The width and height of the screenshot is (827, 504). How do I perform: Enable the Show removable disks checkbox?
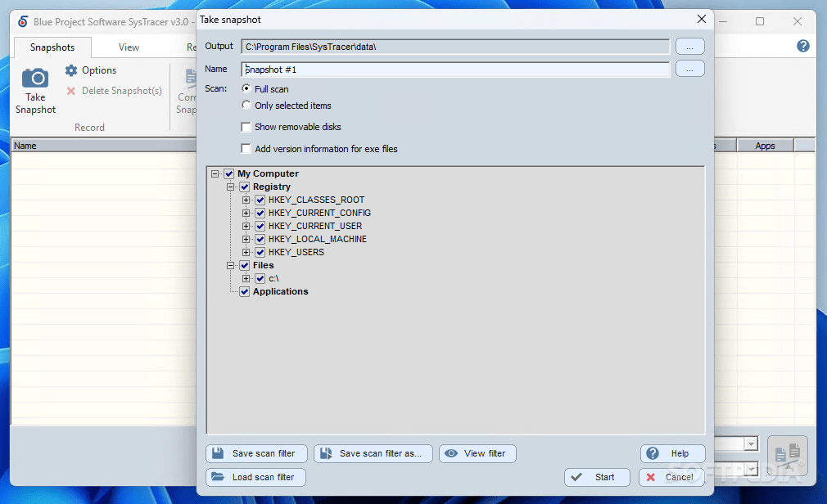tap(246, 127)
